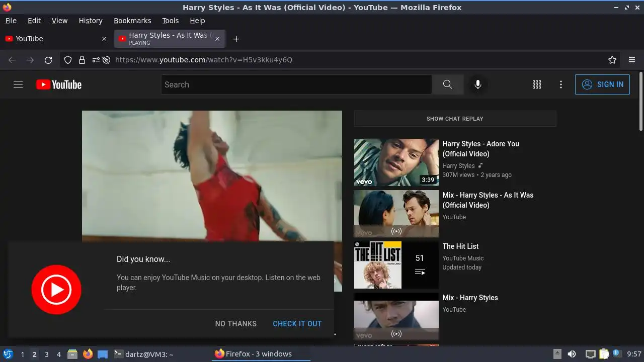The height and width of the screenshot is (362, 644).
Task: Open the Mix - Harry Styles As It Was thumbnail
Action: tap(396, 214)
